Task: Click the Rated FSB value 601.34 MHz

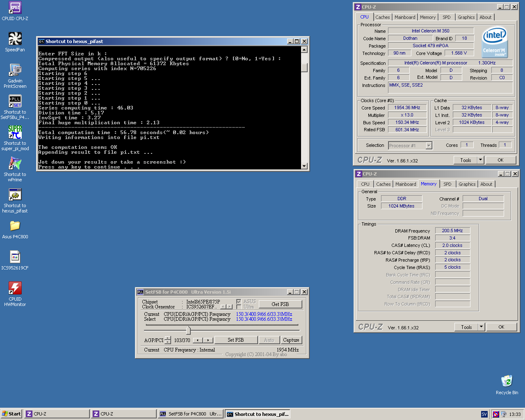Action: [407, 130]
